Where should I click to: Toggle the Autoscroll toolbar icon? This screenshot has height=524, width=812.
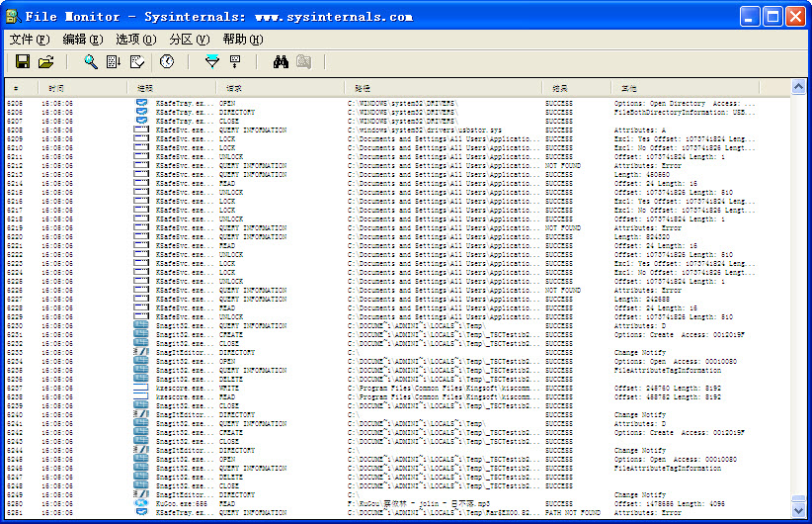point(114,61)
